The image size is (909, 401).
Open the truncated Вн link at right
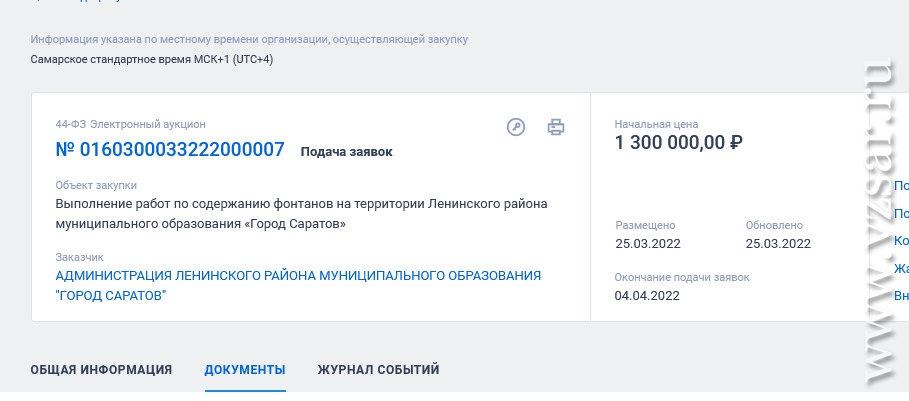coord(901,296)
